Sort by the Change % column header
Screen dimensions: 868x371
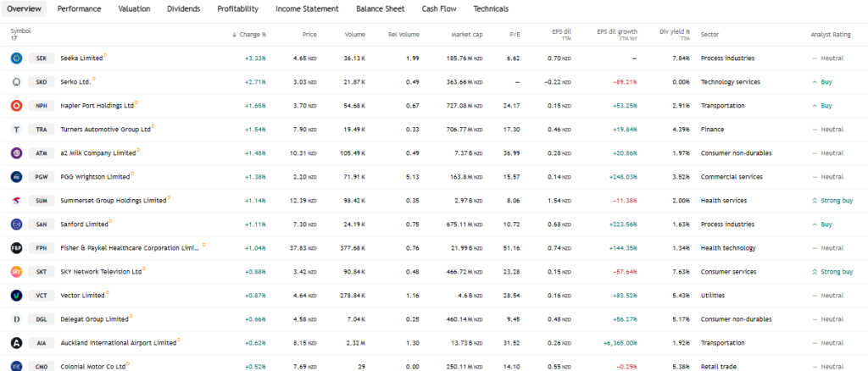249,34
